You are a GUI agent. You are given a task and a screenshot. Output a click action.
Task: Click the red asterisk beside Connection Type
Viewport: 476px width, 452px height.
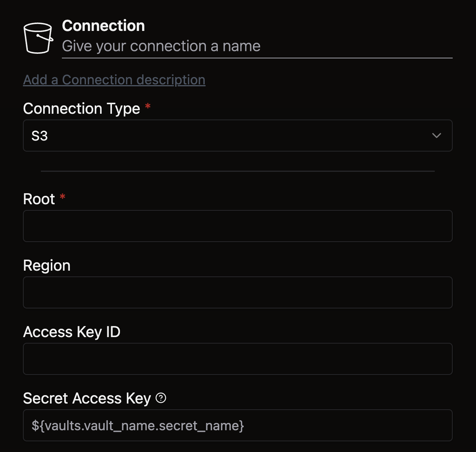148,107
